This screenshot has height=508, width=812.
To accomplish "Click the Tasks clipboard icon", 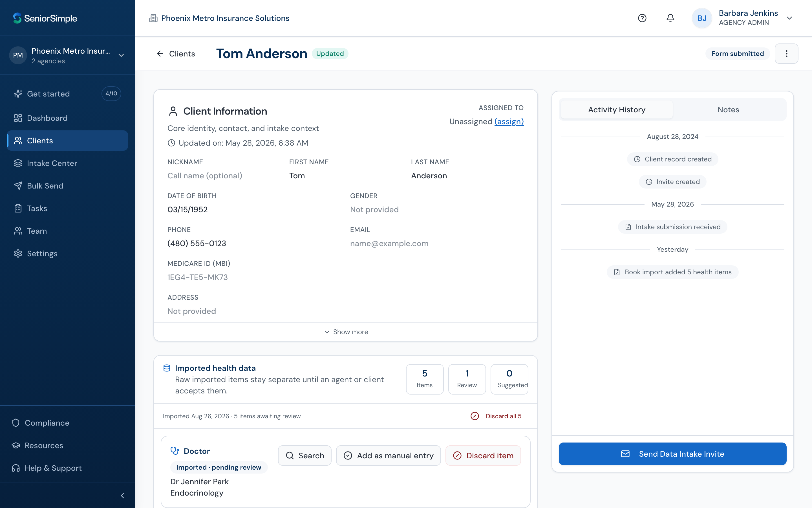I will 18,208.
